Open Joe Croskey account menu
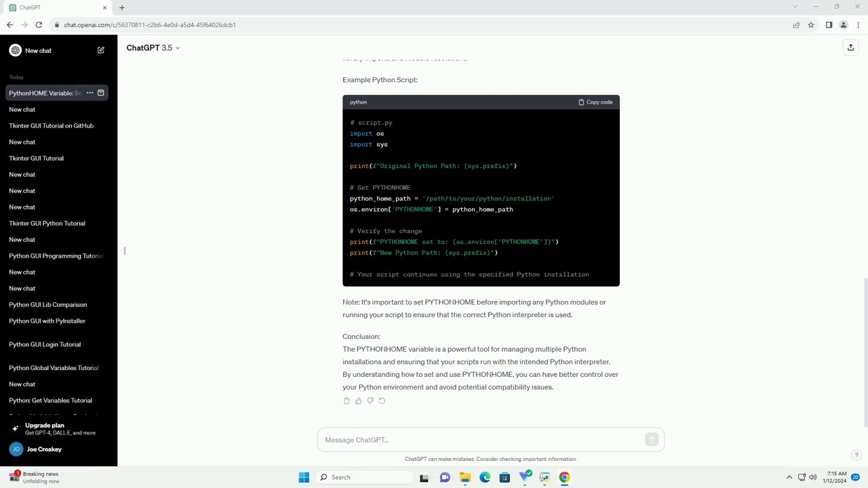 (58, 449)
